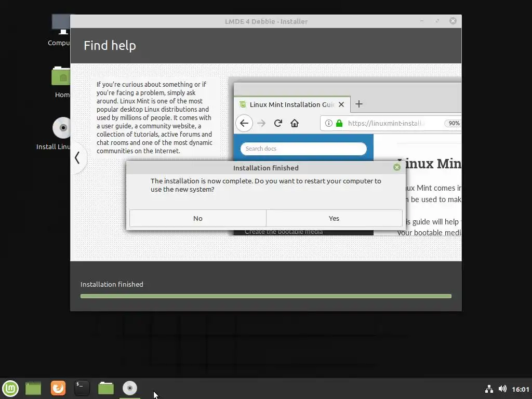Minimize the LMDE 4 installer window
532x399 pixels.
click(x=422, y=21)
